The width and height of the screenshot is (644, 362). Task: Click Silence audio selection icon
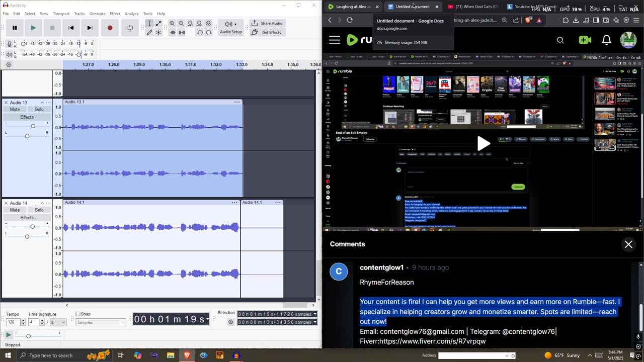click(x=181, y=33)
